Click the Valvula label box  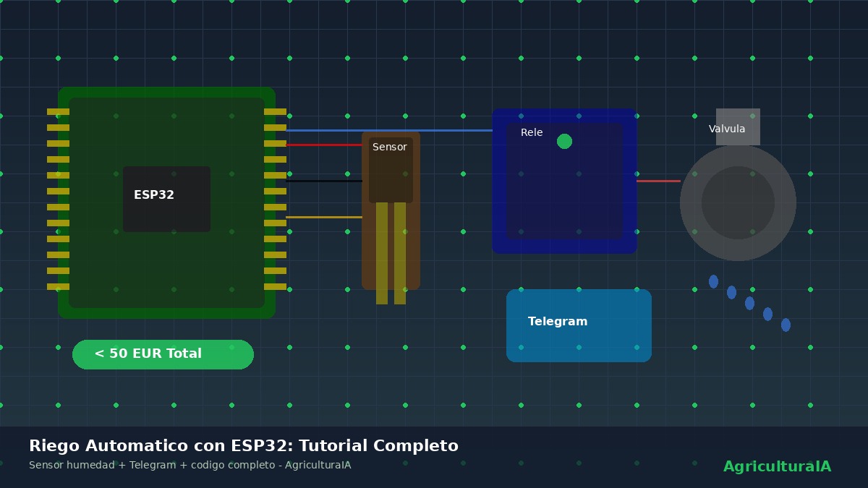[x=738, y=127]
